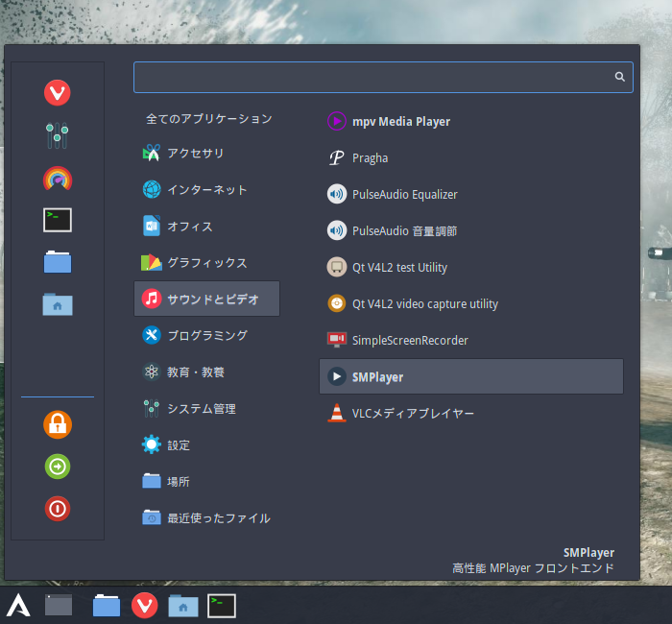Open the インターネット category
The image size is (672, 624).
pos(206,189)
